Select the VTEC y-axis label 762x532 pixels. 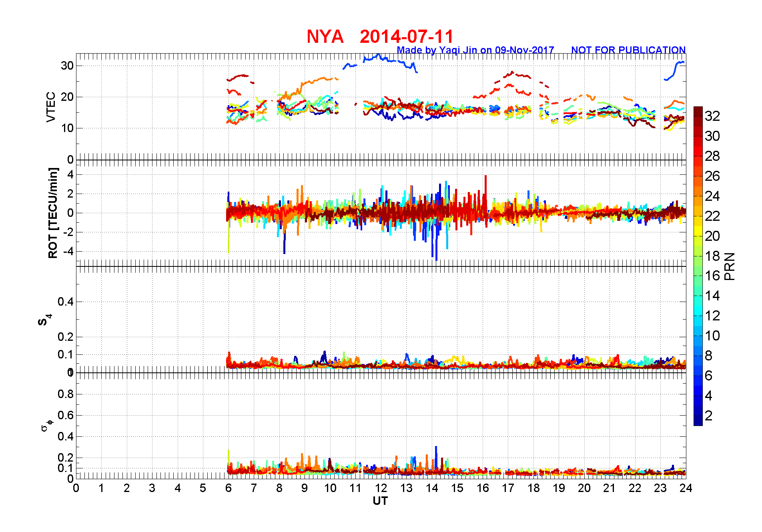(x=51, y=107)
